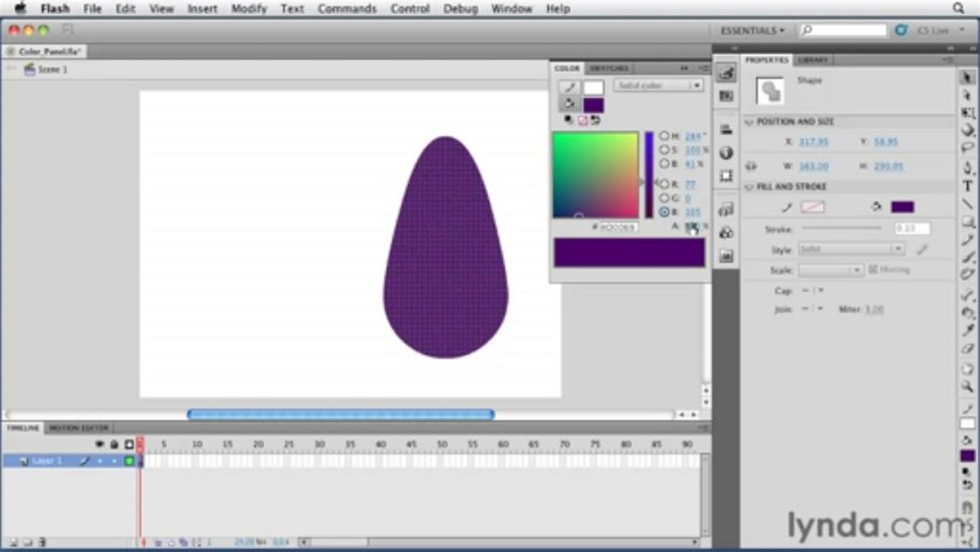Select the Free Transform tool
This screenshot has width=980, height=552.
(968, 113)
